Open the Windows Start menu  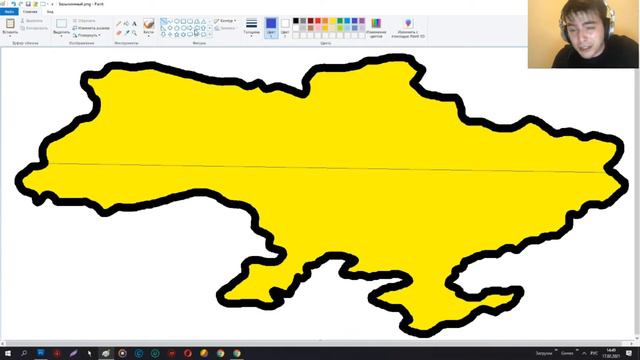[8, 353]
